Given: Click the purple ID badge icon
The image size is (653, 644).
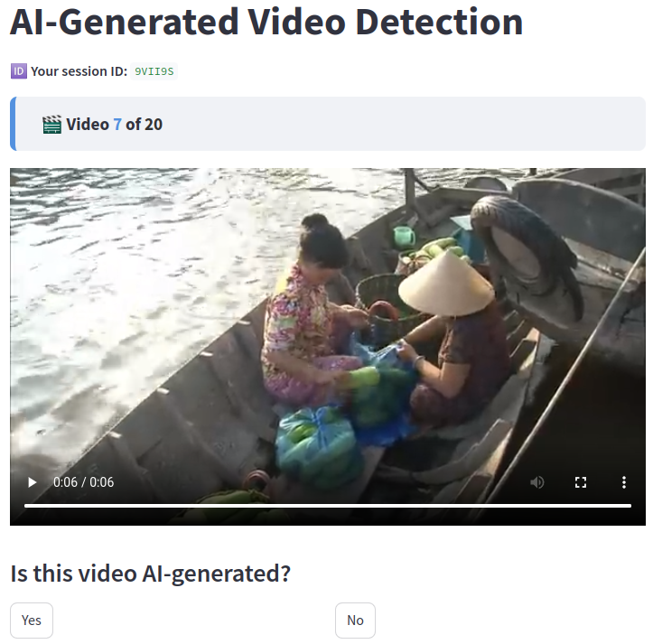Looking at the screenshot, I should pyautogui.click(x=18, y=71).
